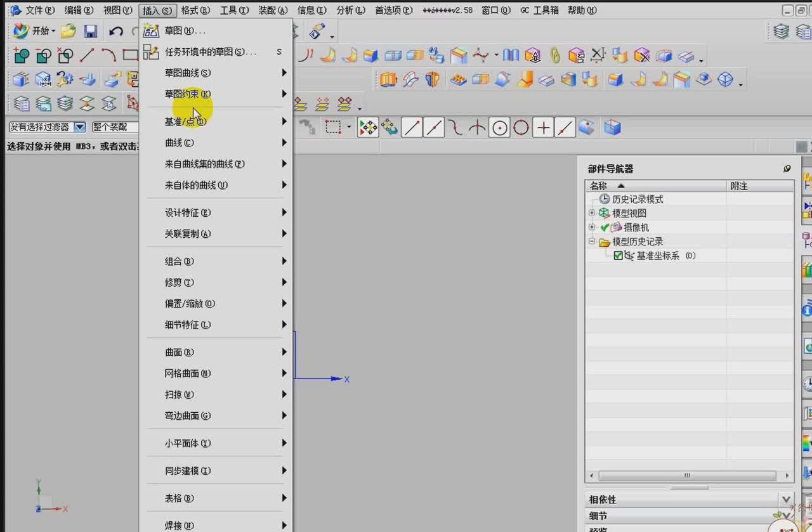Open the 文件(F) menu

40,10
